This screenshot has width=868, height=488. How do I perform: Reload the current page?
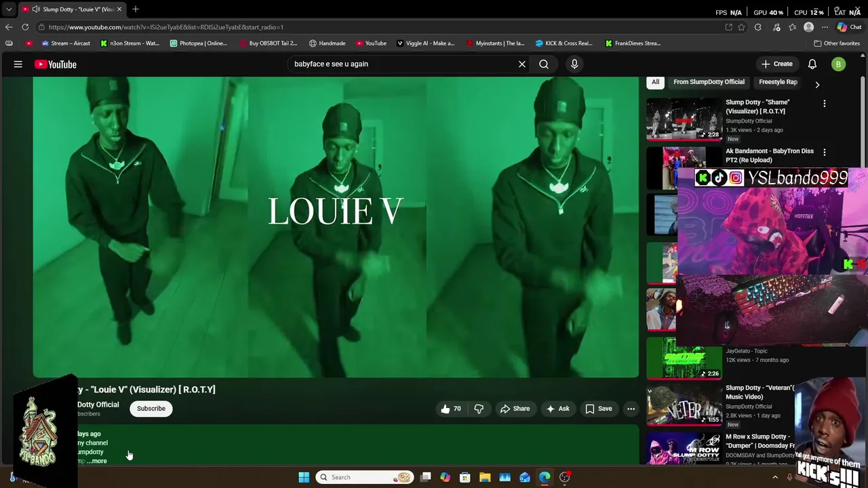coord(25,27)
